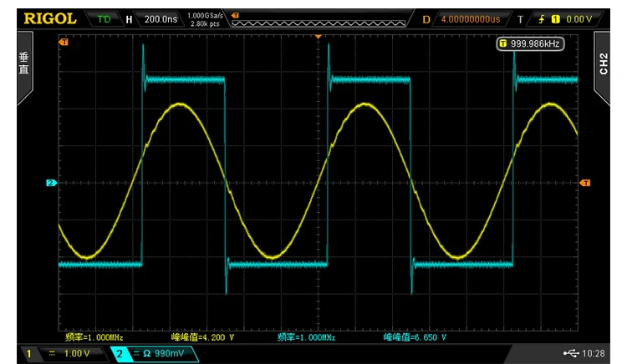Click the RIGOL logo

(50, 18)
